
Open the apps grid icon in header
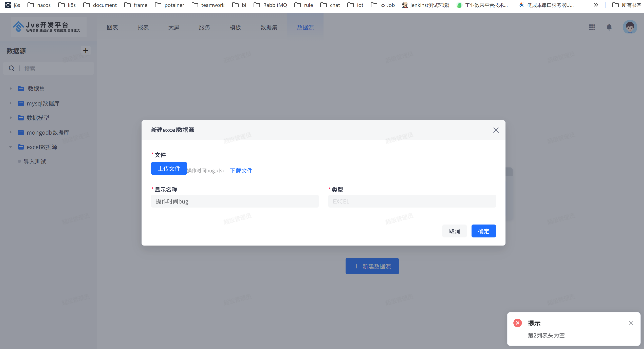(592, 27)
